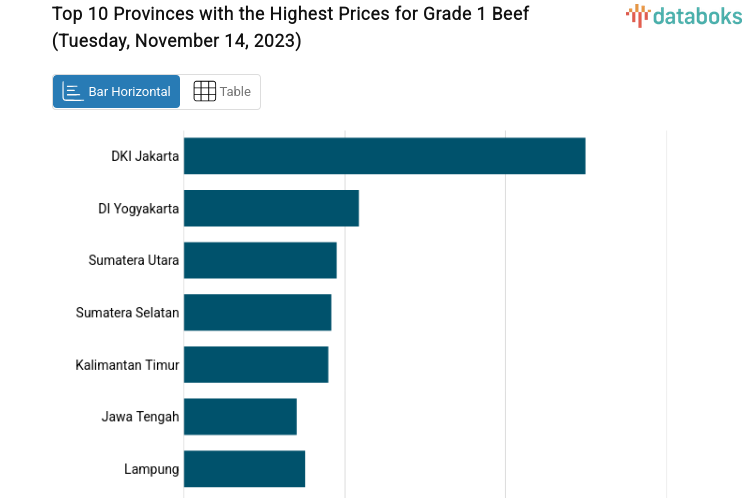This screenshot has width=753, height=498.
Task: Click the Jawa Tengah axis label
Action: [140, 416]
